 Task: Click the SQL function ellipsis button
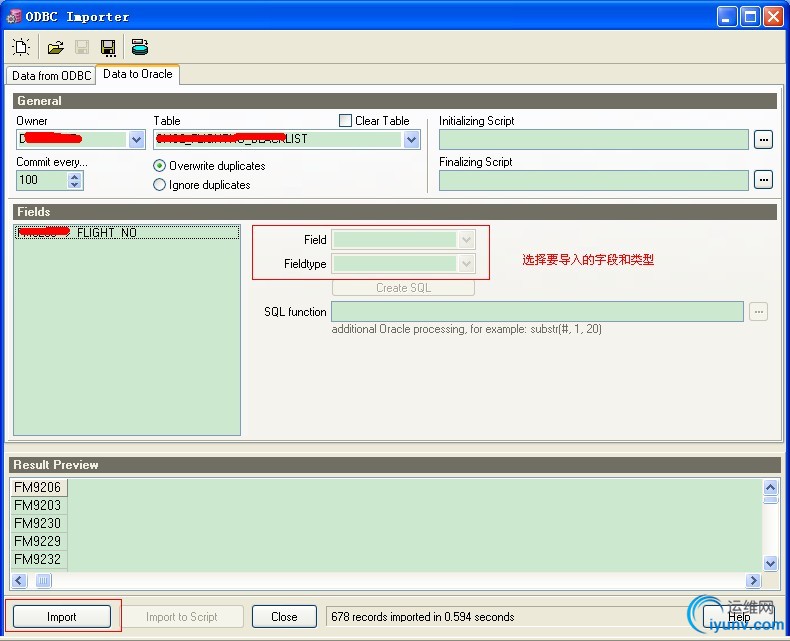758,311
